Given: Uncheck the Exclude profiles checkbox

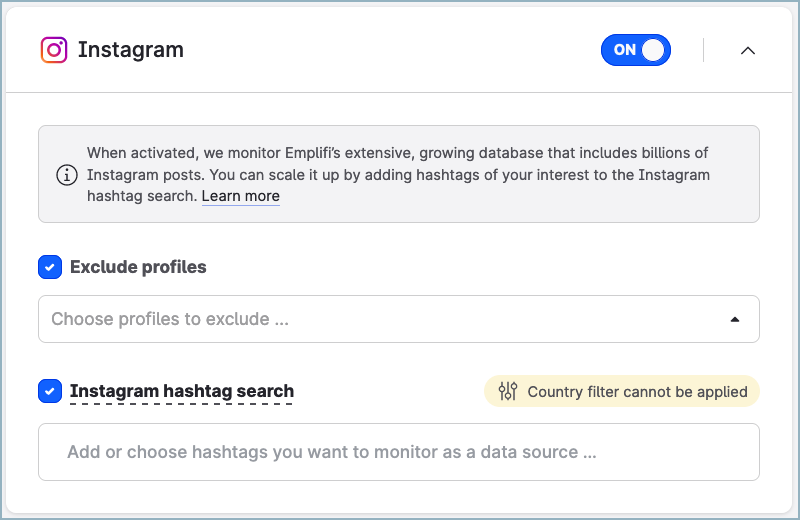Looking at the screenshot, I should [x=50, y=267].
